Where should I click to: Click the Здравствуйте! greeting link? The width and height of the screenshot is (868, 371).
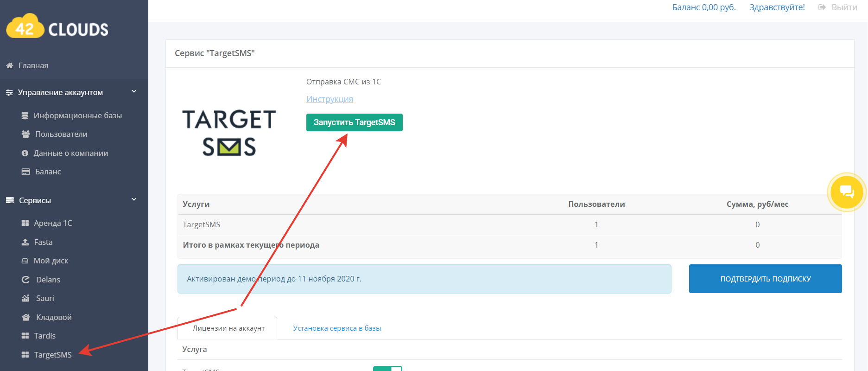pyautogui.click(x=777, y=7)
